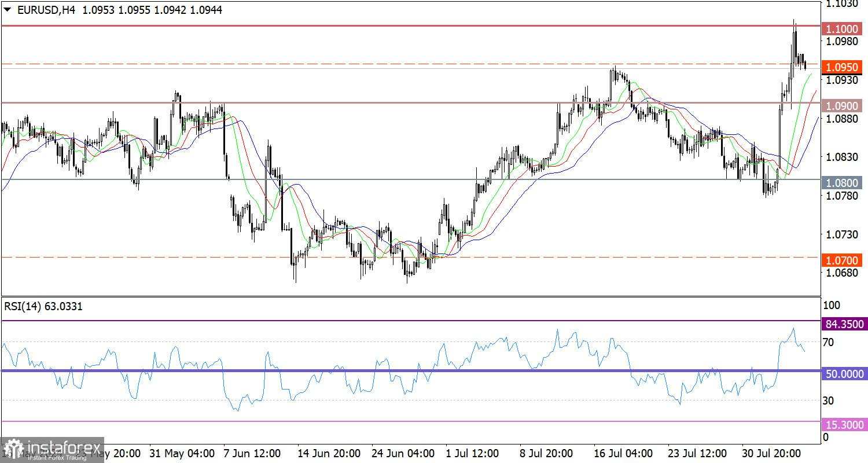Select the 1.0730 price axis tick
868x463 pixels.
point(841,234)
